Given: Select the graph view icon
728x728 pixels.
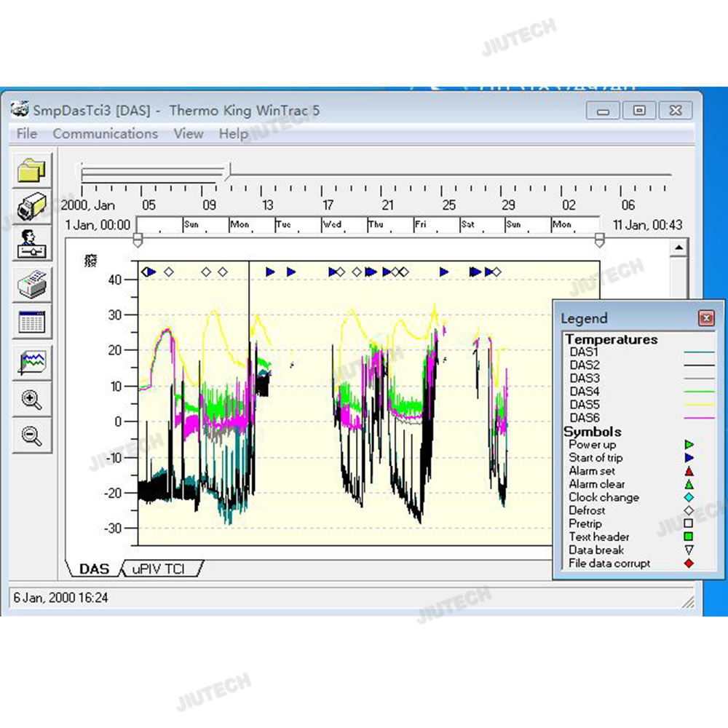Looking at the screenshot, I should pyautogui.click(x=31, y=363).
